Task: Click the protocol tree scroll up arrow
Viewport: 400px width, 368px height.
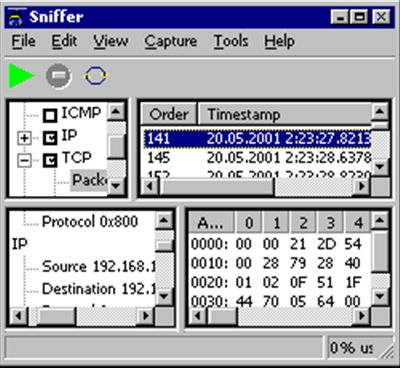Action: pyautogui.click(x=116, y=112)
